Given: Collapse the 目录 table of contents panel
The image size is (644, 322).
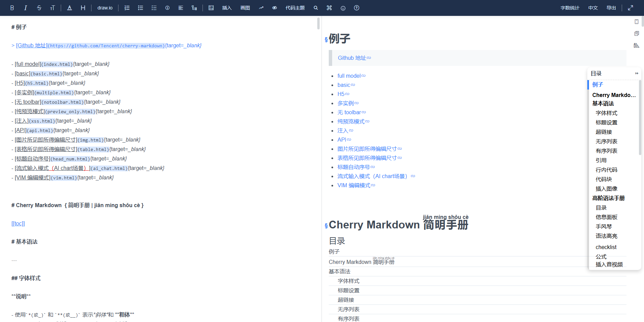Looking at the screenshot, I should [637, 73].
